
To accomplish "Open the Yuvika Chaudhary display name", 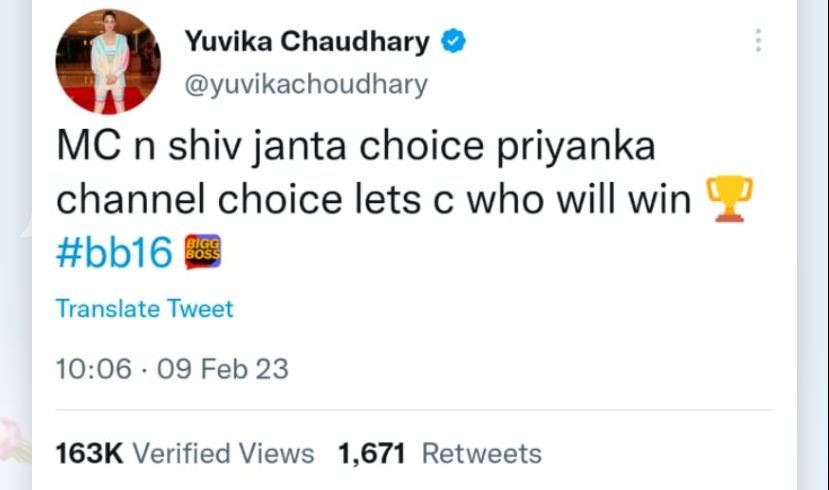I will [307, 42].
